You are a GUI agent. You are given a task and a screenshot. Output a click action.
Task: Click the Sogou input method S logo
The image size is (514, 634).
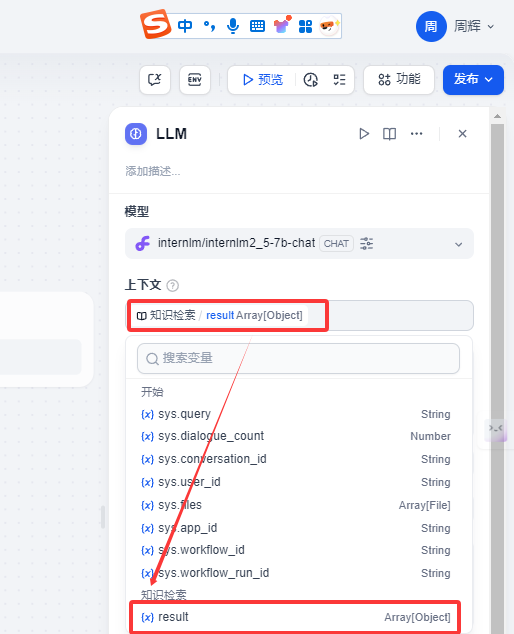(155, 24)
